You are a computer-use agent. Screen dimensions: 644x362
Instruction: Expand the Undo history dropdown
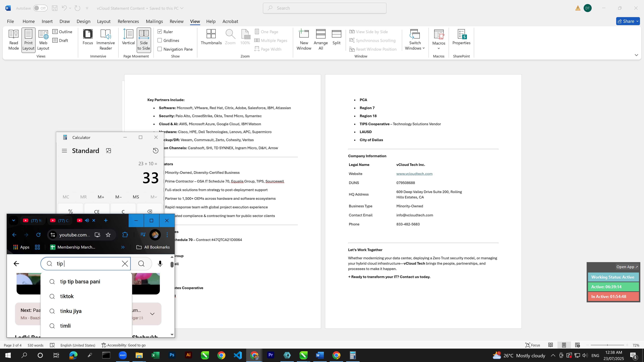(x=70, y=8)
